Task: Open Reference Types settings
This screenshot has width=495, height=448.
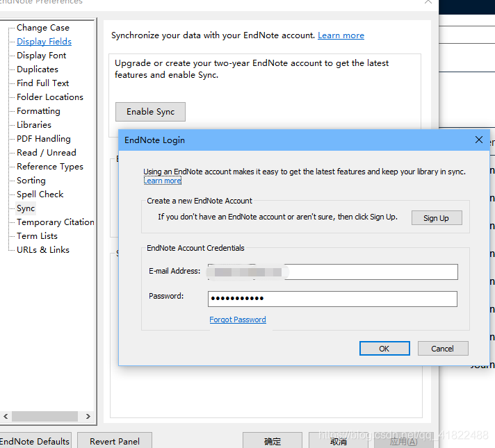Action: (x=50, y=167)
